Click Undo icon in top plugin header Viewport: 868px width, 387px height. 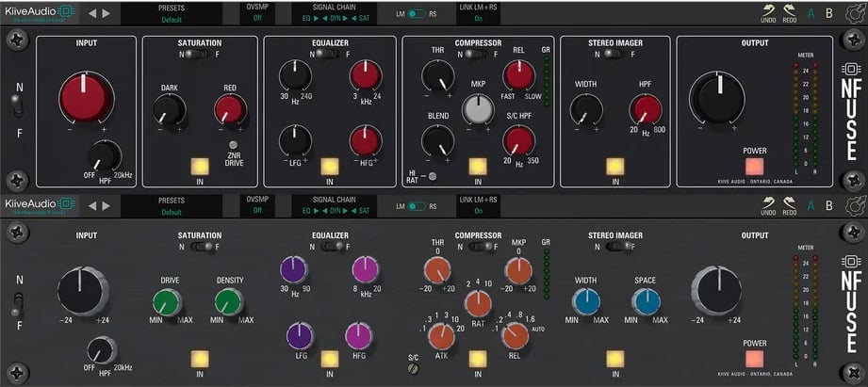(768, 13)
